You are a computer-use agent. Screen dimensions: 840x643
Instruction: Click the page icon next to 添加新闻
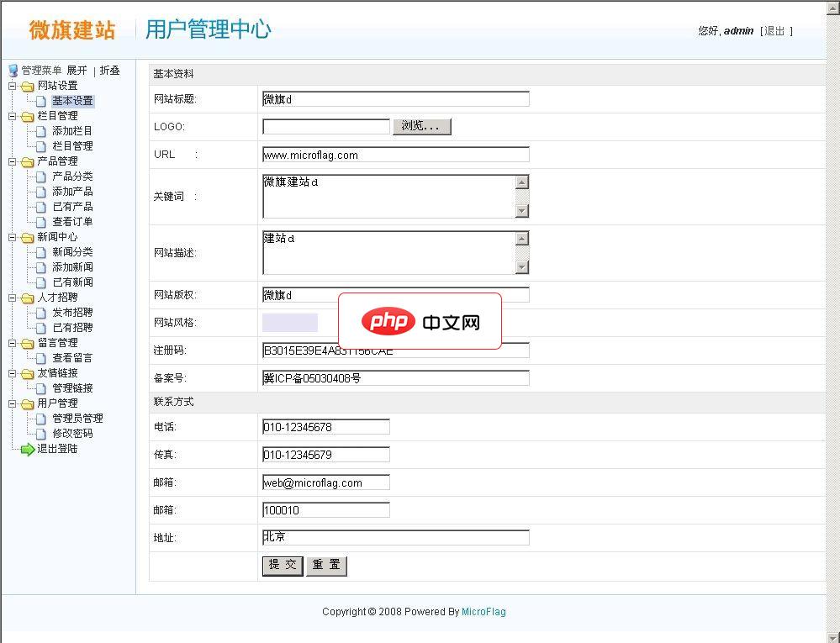[x=40, y=267]
